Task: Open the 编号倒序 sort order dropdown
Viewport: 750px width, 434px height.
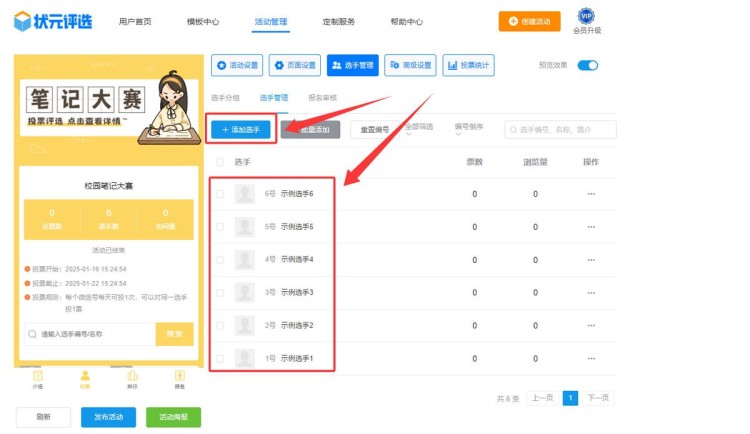Action: coord(471,130)
